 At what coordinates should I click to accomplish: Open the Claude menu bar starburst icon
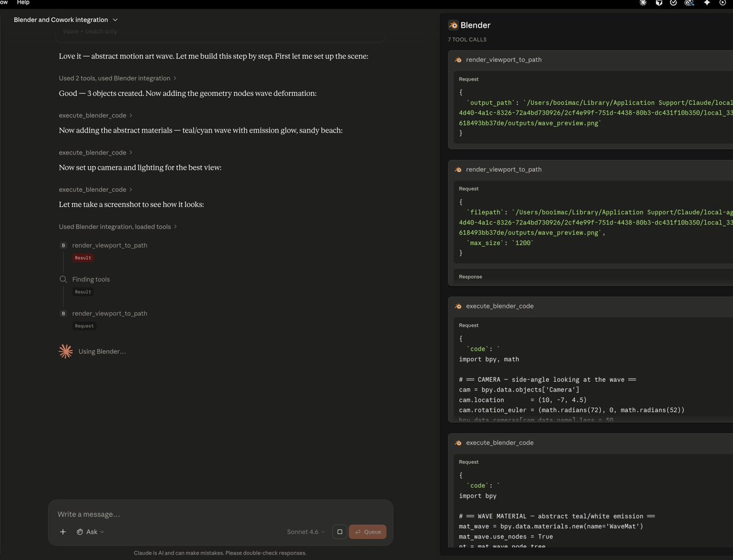tap(643, 3)
